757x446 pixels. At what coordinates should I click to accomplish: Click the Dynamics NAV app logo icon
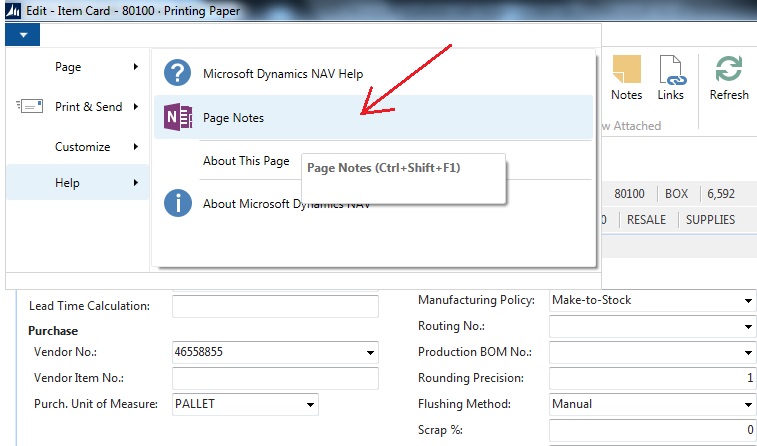point(13,10)
